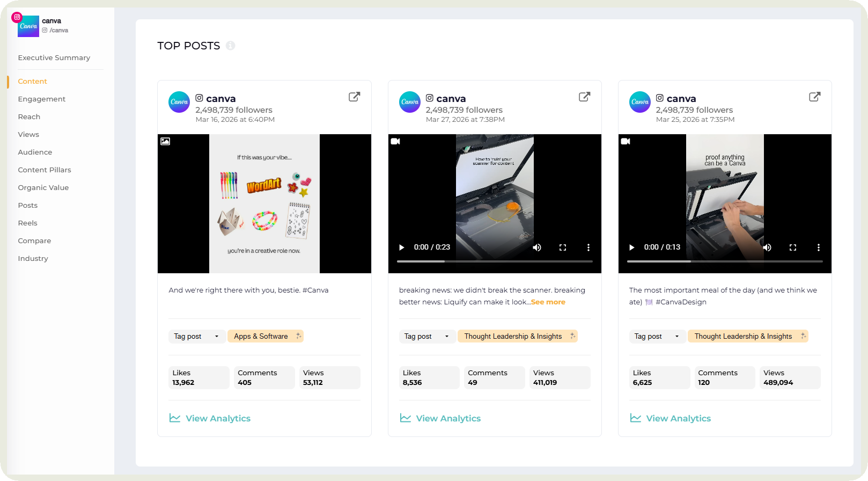868x481 pixels.
Task: Open the Audience section
Action: pos(35,152)
